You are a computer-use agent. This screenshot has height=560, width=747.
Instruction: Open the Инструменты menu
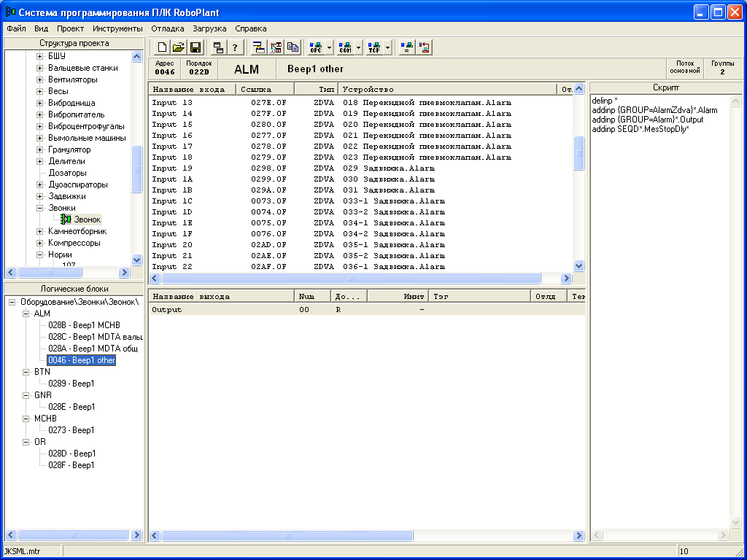[x=117, y=28]
